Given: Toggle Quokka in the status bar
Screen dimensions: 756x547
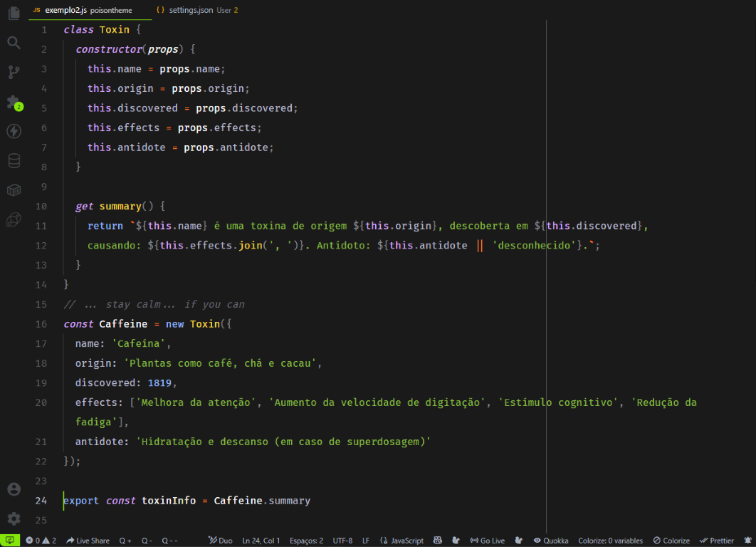Looking at the screenshot, I should click(x=550, y=541).
